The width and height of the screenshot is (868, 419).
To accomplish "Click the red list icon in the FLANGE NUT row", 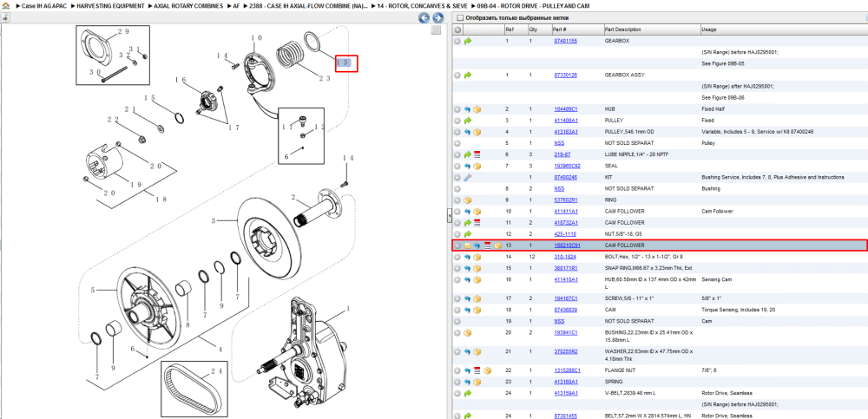I will [477, 370].
